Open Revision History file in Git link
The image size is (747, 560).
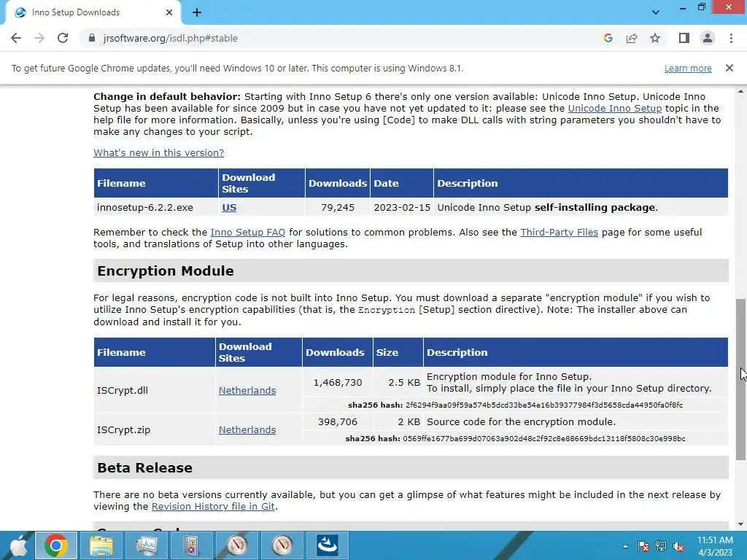(x=213, y=506)
